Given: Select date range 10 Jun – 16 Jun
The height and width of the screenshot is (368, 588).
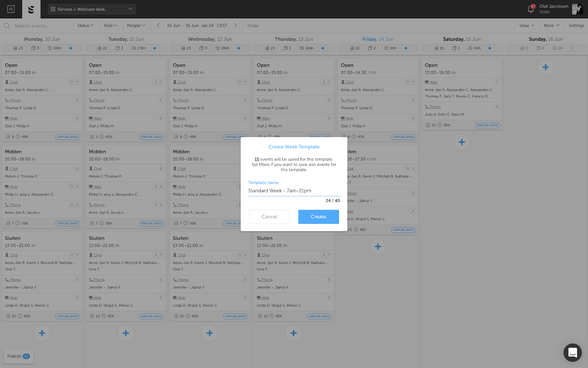Looking at the screenshot, I should click(183, 25).
